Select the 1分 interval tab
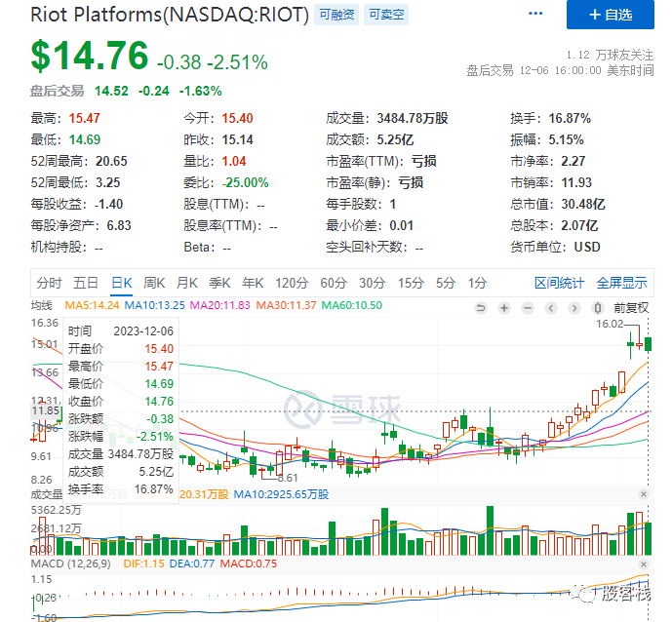Image resolution: width=672 pixels, height=622 pixels. [x=478, y=283]
